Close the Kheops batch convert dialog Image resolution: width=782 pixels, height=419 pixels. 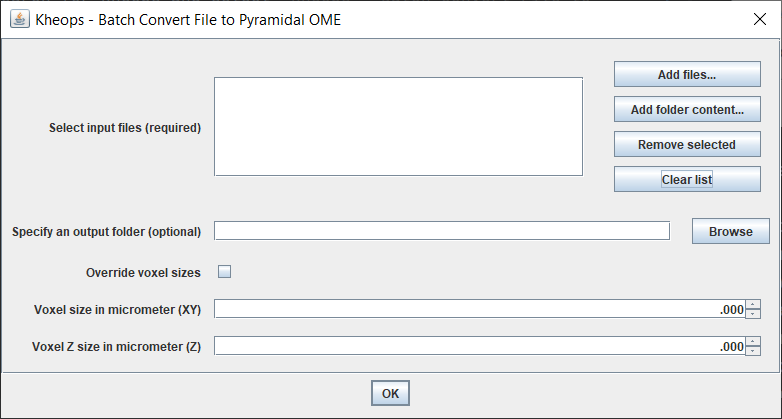click(760, 19)
